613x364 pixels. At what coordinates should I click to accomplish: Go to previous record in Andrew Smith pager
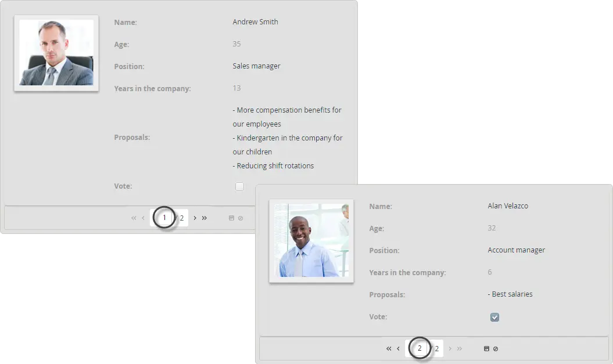click(143, 218)
